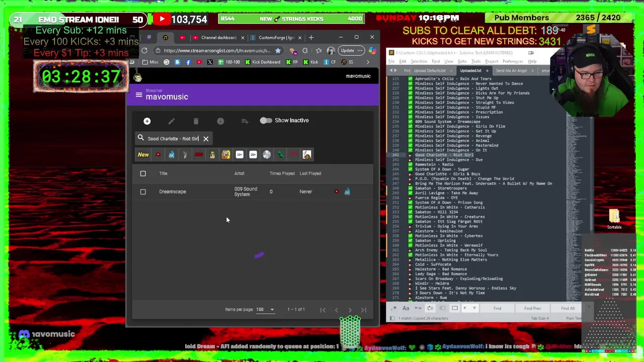
Task: Filter by the New attribute tag
Action: pos(143,155)
